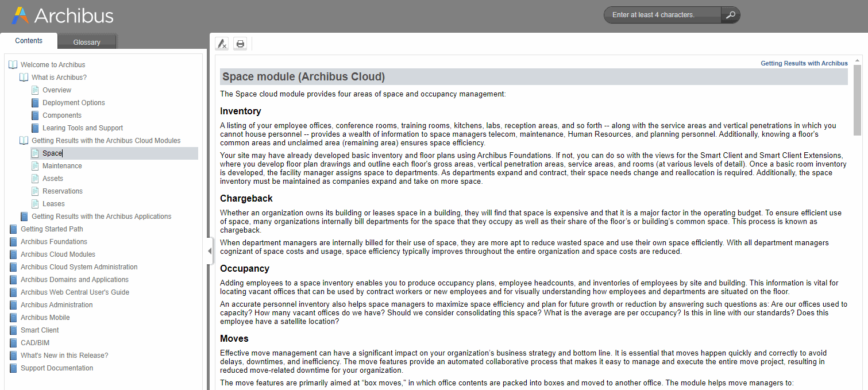Image resolution: width=868 pixels, height=390 pixels.
Task: Select the Assets tree item
Action: (54, 178)
